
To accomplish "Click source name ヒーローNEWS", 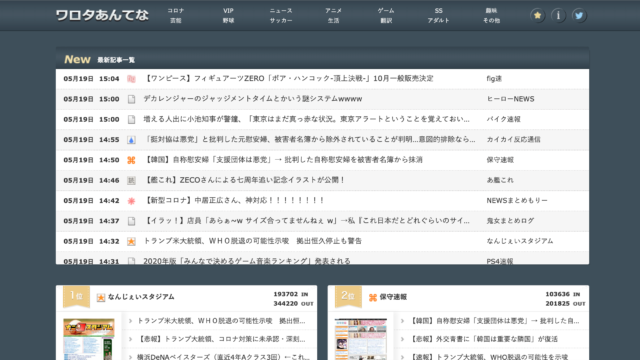I will click(510, 99).
